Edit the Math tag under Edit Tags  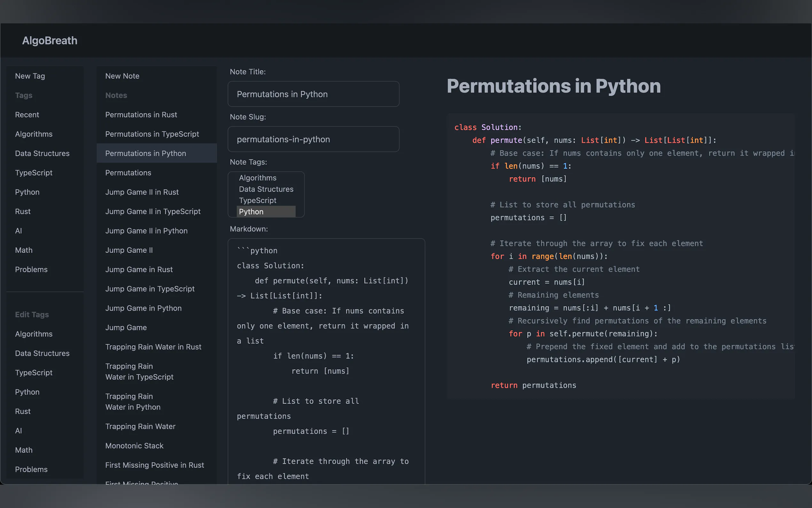pyautogui.click(x=24, y=450)
